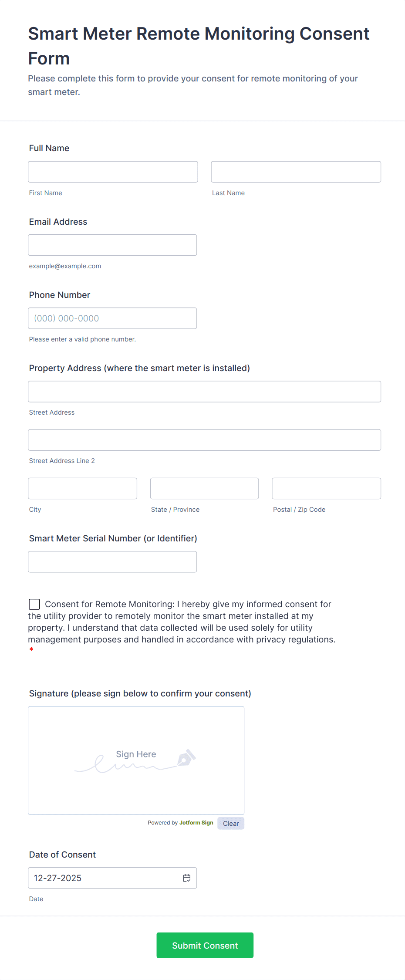This screenshot has height=980, width=405.
Task: Select the Last Name input field
Action: 296,172
